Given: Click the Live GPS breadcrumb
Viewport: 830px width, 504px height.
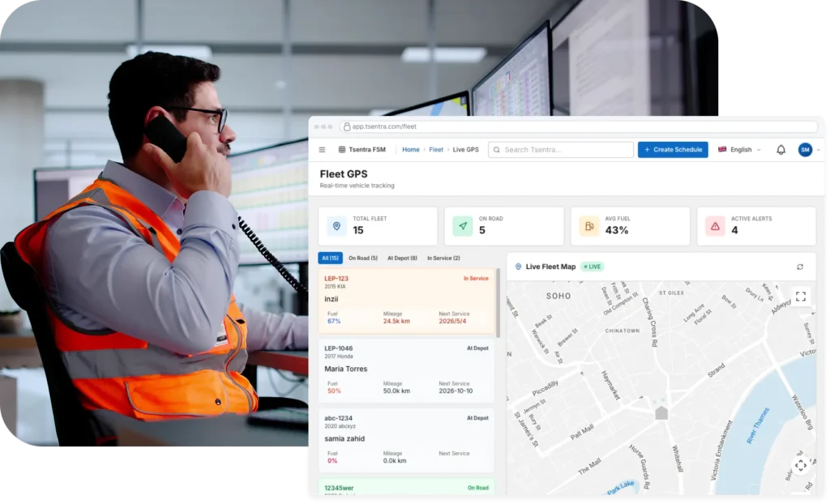Looking at the screenshot, I should [x=466, y=150].
